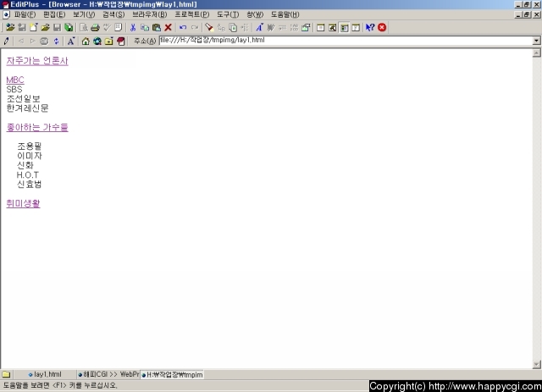This screenshot has height=392, width=542.
Task: Expand the address bar dropdown arrow
Action: (x=536, y=41)
